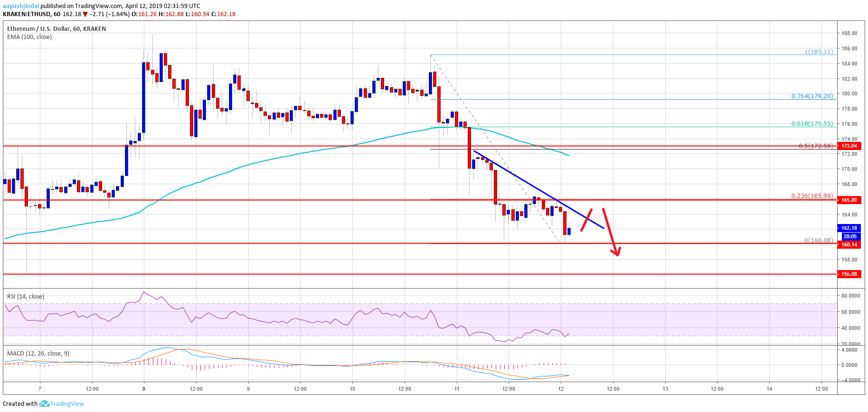Click date label 8 on time axis
The image size is (868, 412).
pyautogui.click(x=144, y=389)
